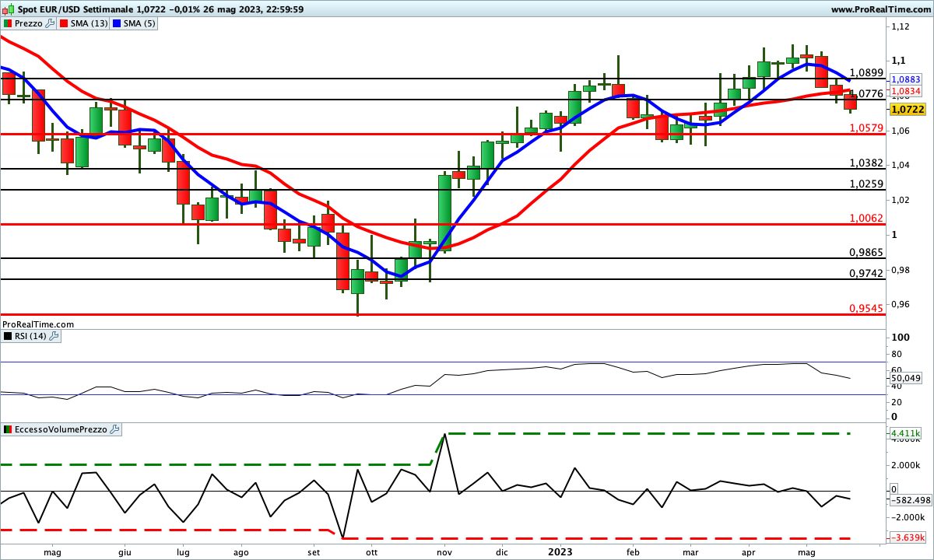
Task: Click the red 0,9545 level label
Action: (x=866, y=308)
